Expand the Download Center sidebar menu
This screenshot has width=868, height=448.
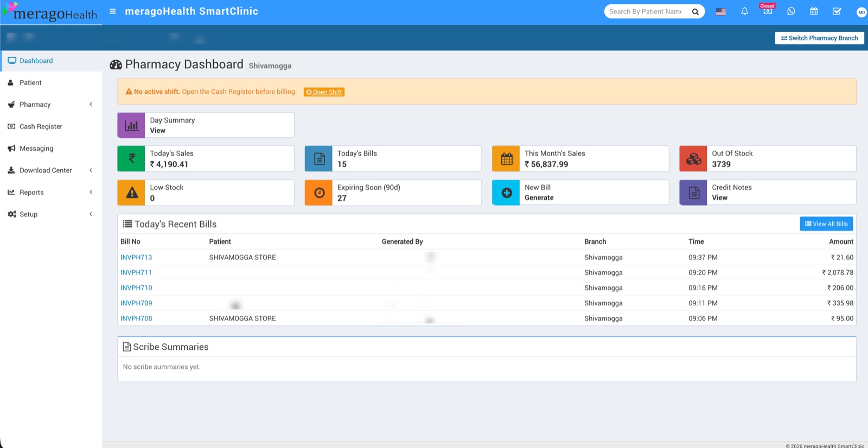click(51, 170)
